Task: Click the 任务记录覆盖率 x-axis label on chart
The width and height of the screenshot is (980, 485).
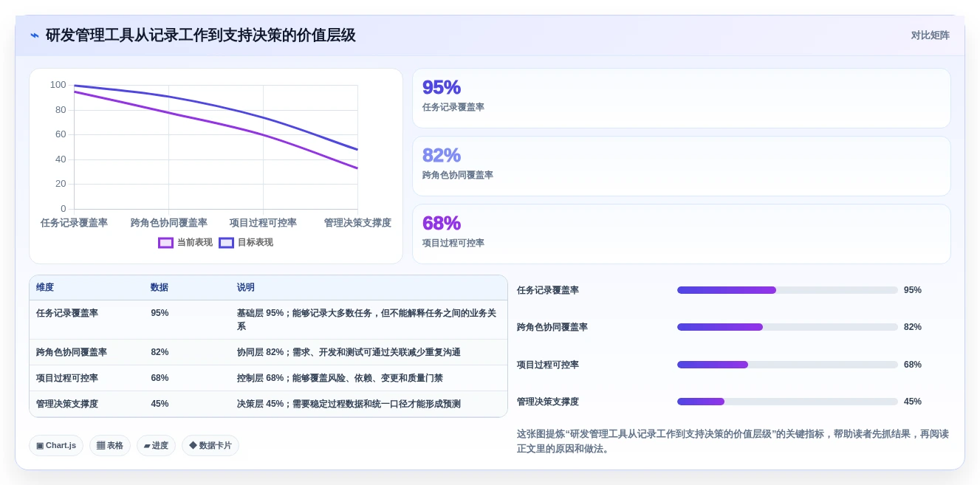Action: coord(74,223)
